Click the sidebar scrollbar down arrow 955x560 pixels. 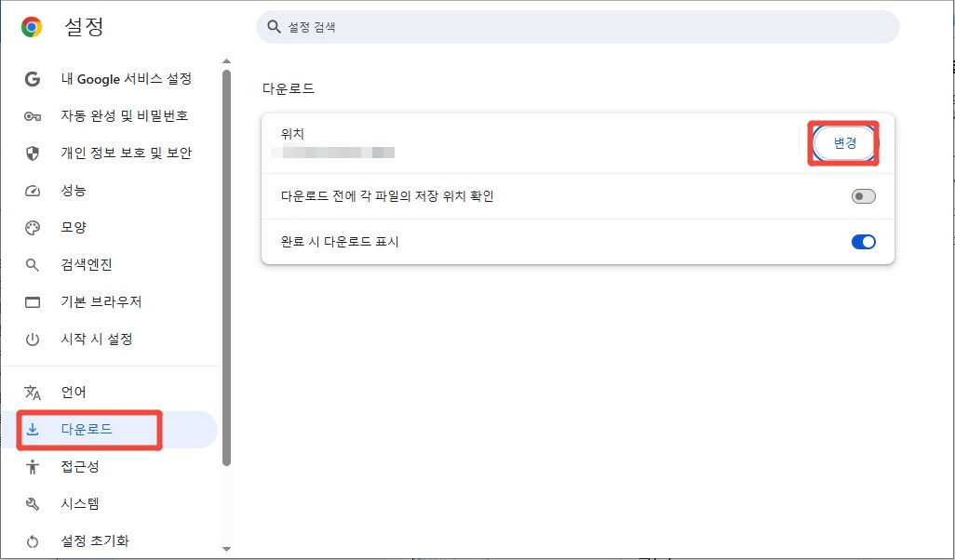(226, 549)
